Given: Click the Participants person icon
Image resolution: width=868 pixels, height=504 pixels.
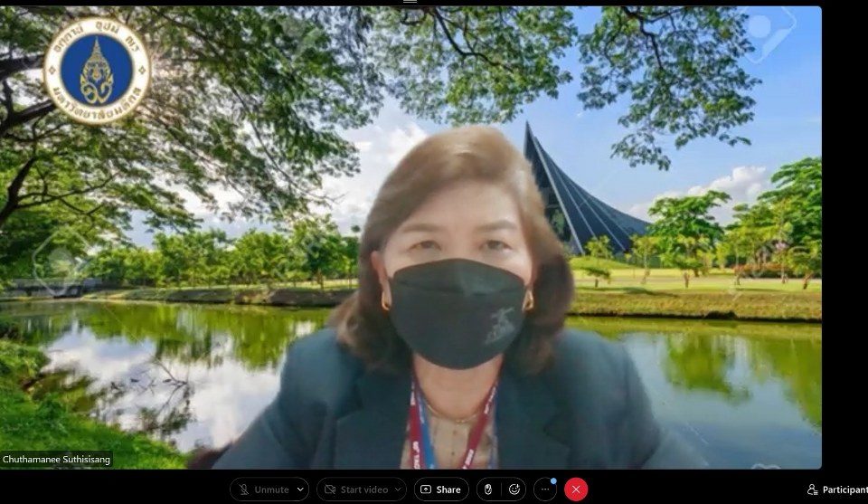Looking at the screenshot, I should 812,490.
